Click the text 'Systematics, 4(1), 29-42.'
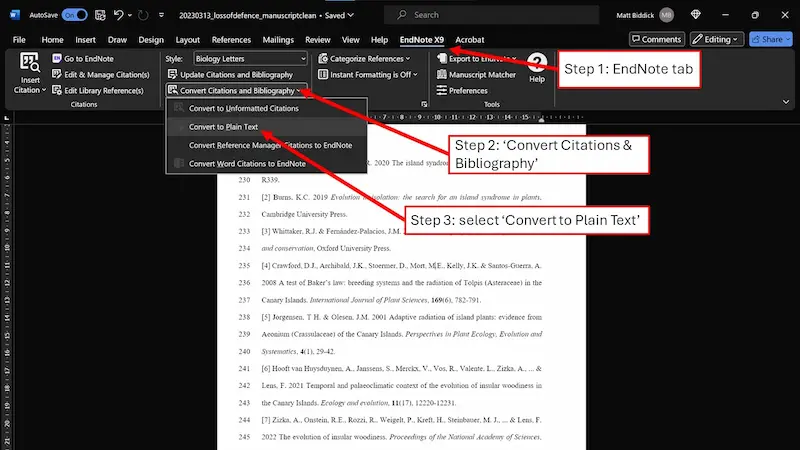 tap(298, 352)
